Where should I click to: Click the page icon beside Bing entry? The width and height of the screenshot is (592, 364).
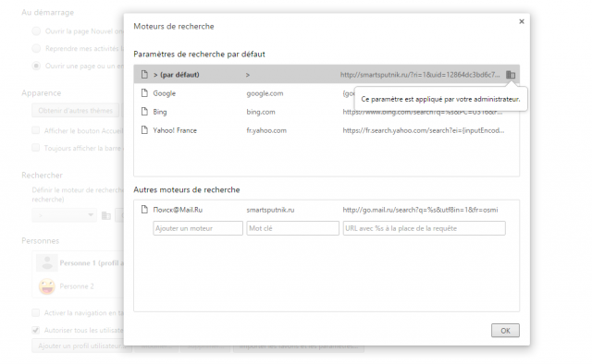[144, 111]
